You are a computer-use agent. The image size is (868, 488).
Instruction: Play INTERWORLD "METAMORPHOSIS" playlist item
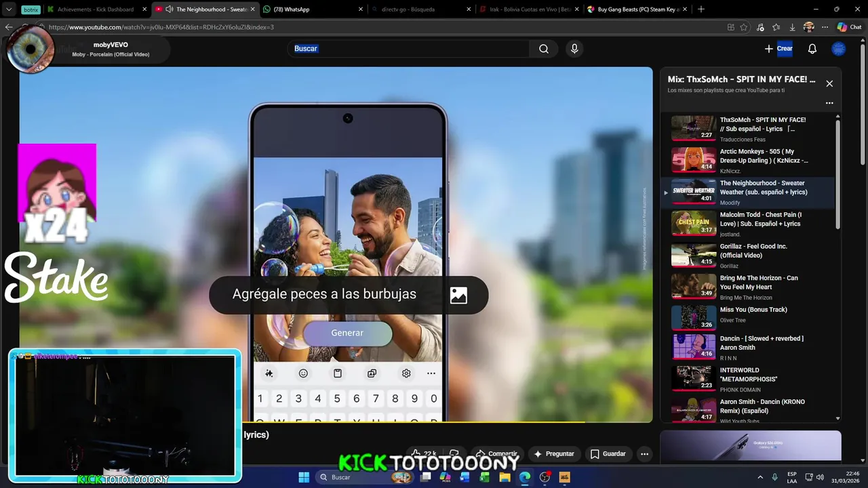pos(749,380)
